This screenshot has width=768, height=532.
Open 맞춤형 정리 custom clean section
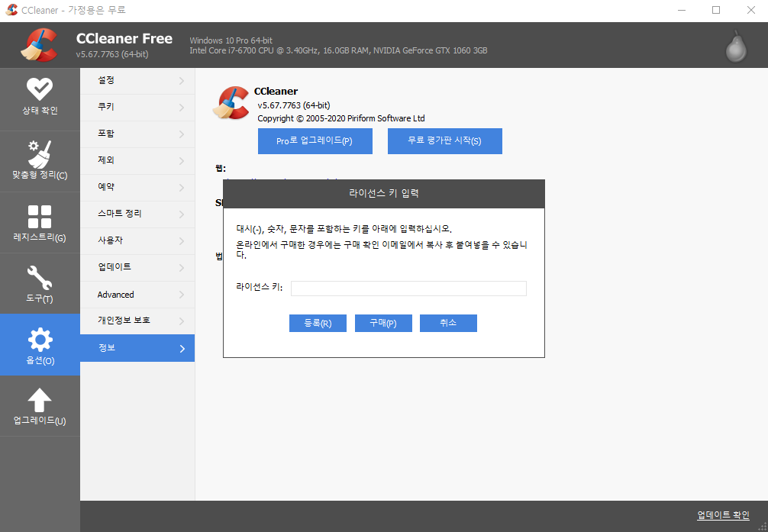(x=40, y=162)
